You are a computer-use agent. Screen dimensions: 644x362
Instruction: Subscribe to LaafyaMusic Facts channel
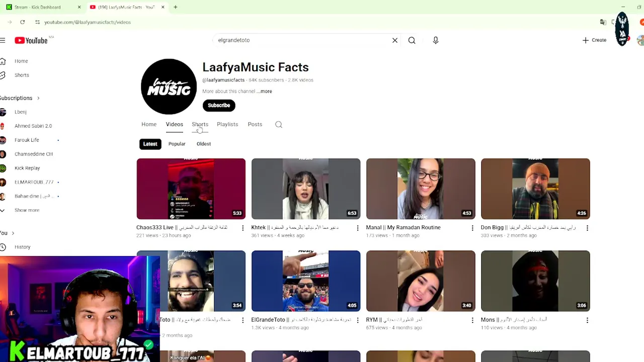(219, 105)
